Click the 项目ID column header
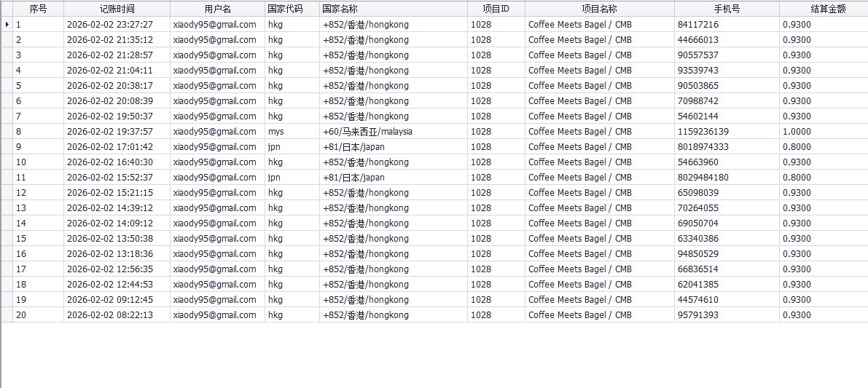This screenshot has width=868, height=388. click(x=496, y=9)
